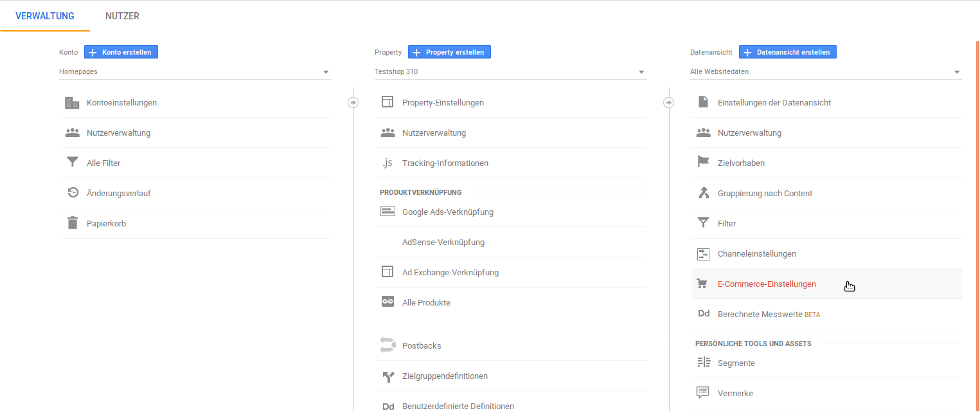Click the Alle Produkte link icon
Image resolution: width=980 pixels, height=411 pixels.
[388, 302]
